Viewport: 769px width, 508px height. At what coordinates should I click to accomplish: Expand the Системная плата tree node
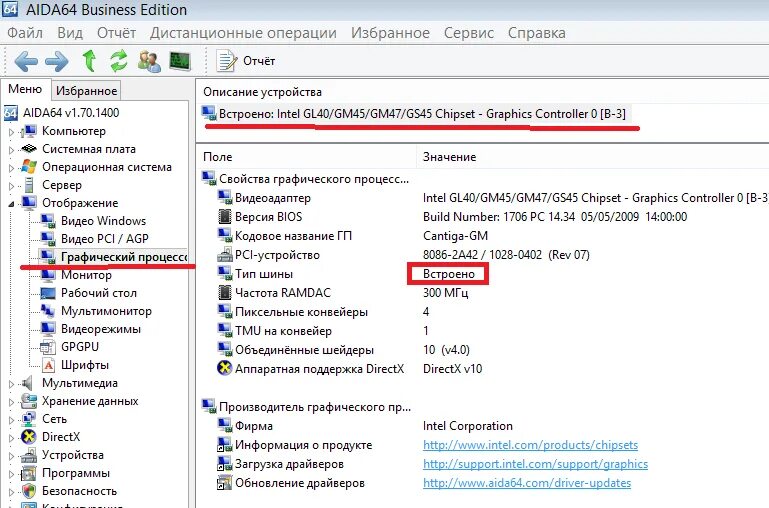(11, 150)
